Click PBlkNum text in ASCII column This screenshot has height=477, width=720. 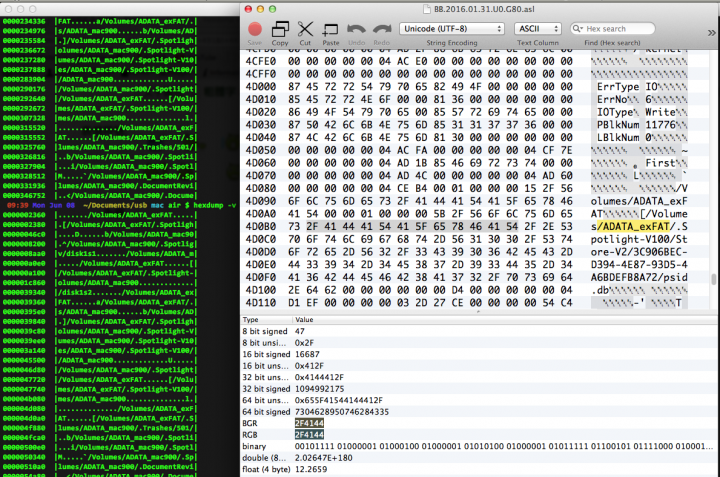pyautogui.click(x=618, y=125)
